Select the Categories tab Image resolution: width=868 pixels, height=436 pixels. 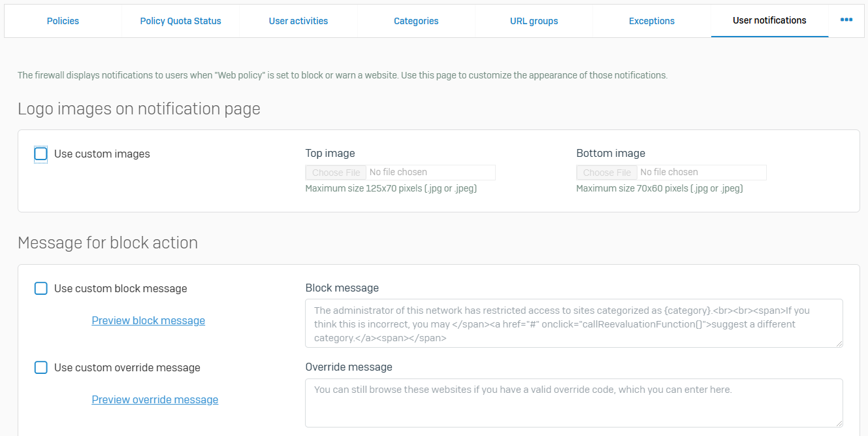point(416,21)
